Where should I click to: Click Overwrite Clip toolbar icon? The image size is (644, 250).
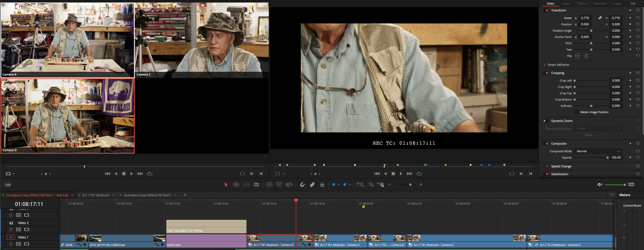coord(279,184)
